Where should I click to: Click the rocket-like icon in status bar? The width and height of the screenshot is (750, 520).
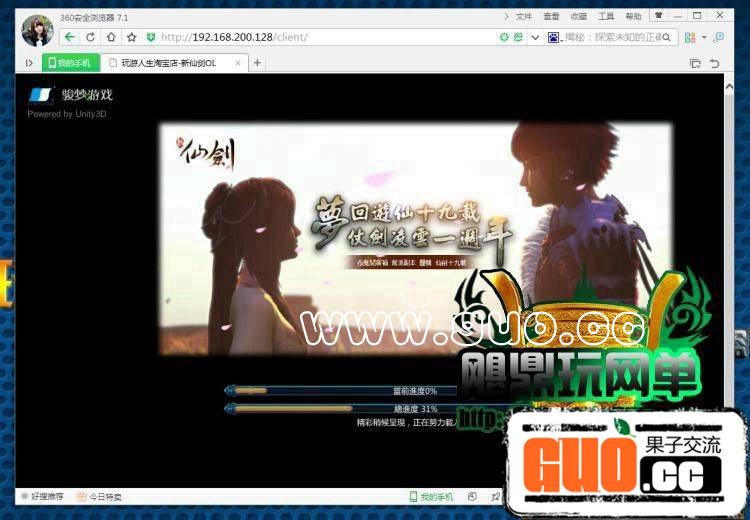(495, 497)
